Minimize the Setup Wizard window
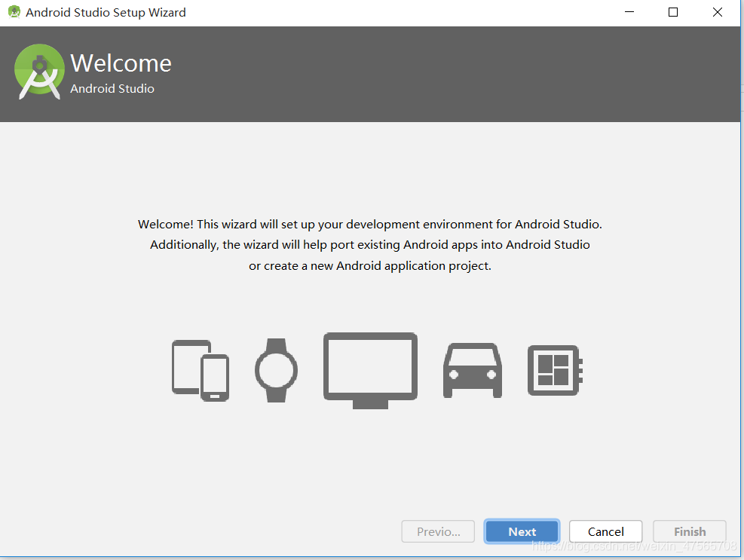This screenshot has height=560, width=744. click(x=629, y=12)
